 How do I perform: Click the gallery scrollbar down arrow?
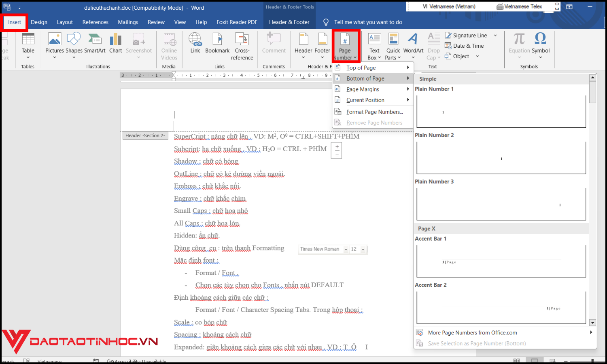pyautogui.click(x=593, y=323)
